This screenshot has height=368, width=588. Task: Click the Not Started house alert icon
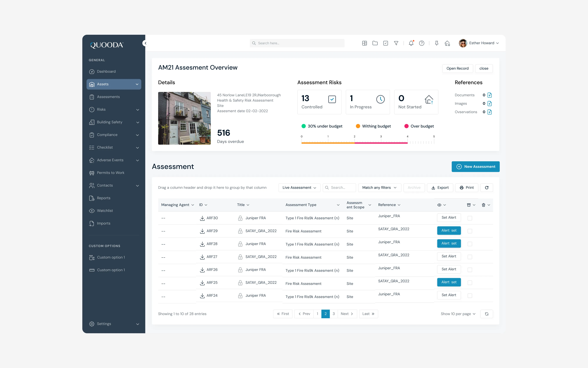pos(429,99)
